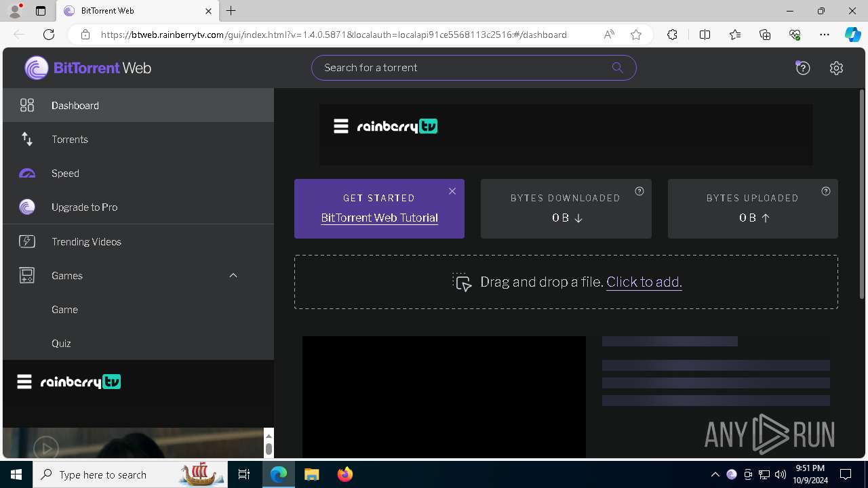Dismiss the Get Started card
Screen dimensions: 868x488
(452, 191)
